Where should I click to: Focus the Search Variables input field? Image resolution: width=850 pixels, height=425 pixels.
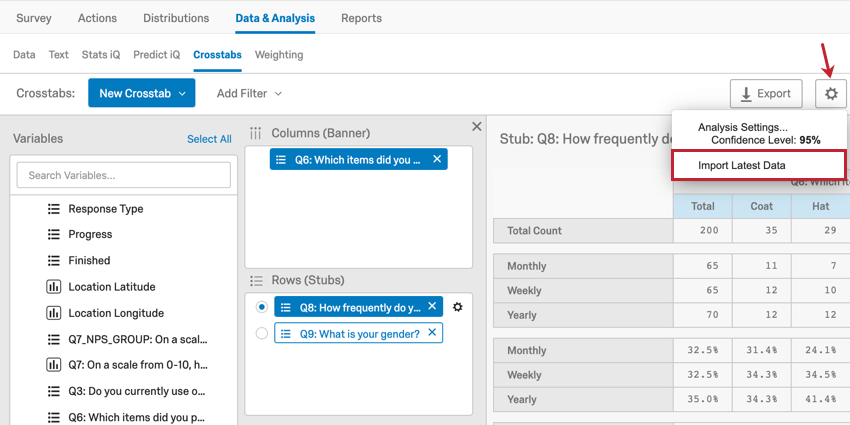[x=124, y=175]
